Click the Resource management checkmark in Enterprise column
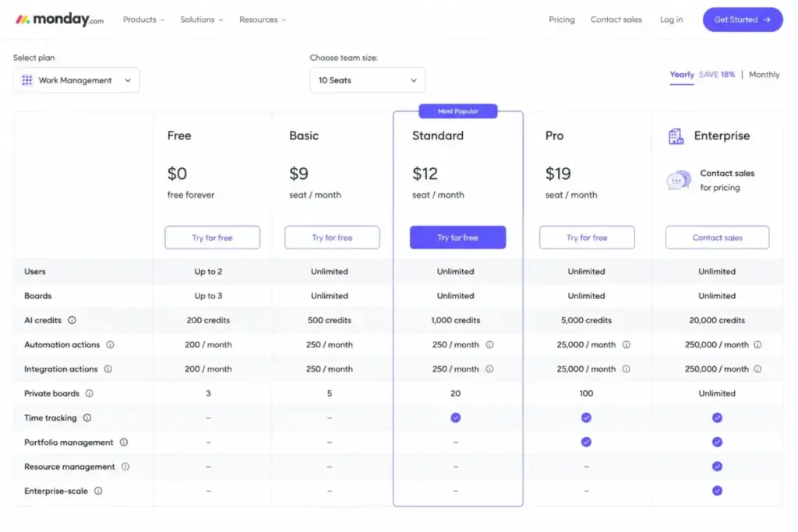 [x=717, y=467]
